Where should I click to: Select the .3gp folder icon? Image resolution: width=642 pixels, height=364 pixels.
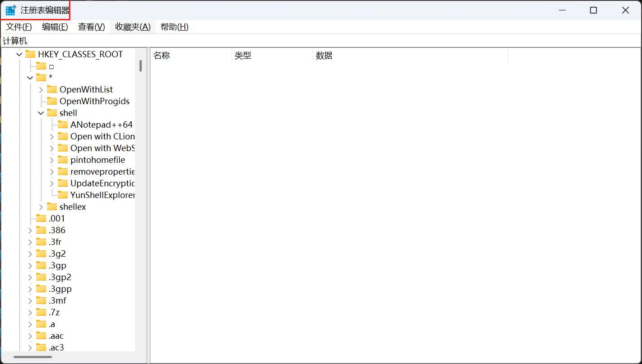click(x=41, y=265)
